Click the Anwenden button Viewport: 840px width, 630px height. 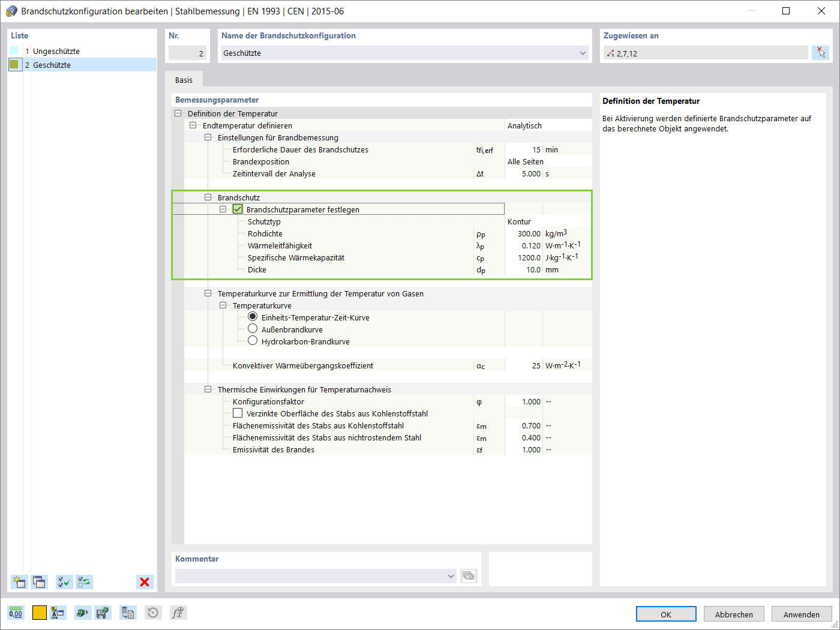(x=802, y=614)
